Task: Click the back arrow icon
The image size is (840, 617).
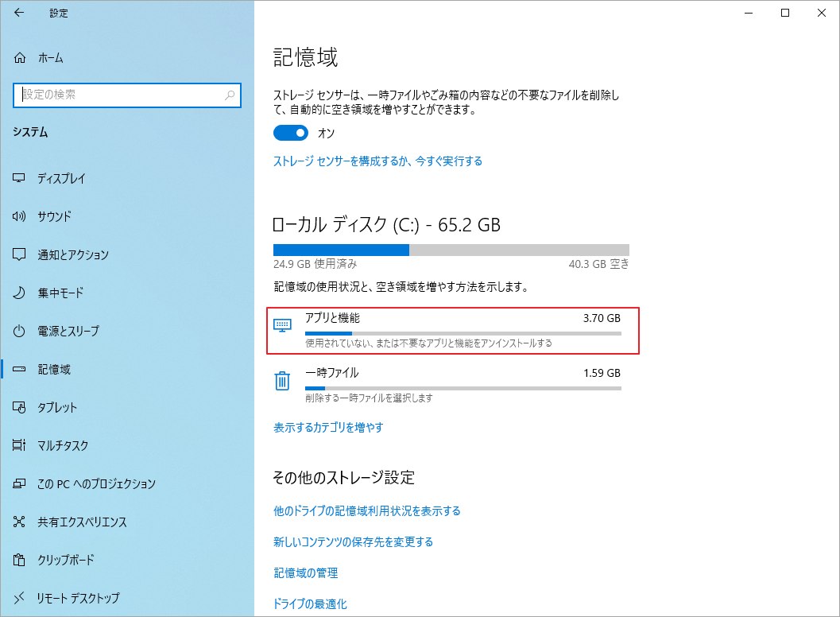Action: tap(19, 13)
